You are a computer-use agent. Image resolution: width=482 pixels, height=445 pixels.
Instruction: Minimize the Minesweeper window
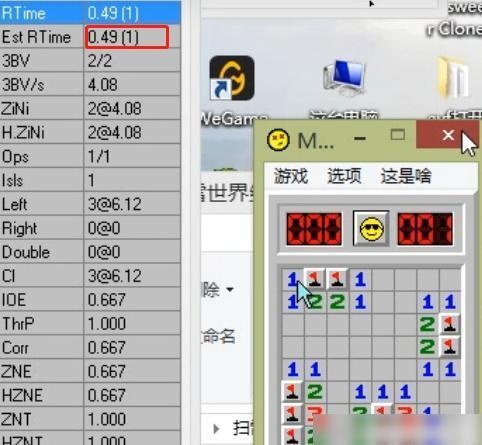360,138
